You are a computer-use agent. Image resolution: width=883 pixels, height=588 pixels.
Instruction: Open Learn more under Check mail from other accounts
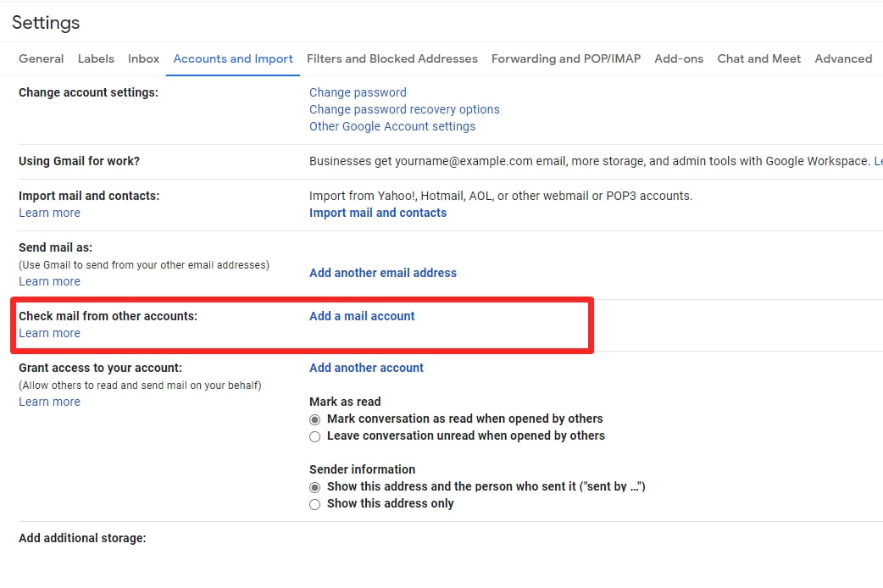49,333
